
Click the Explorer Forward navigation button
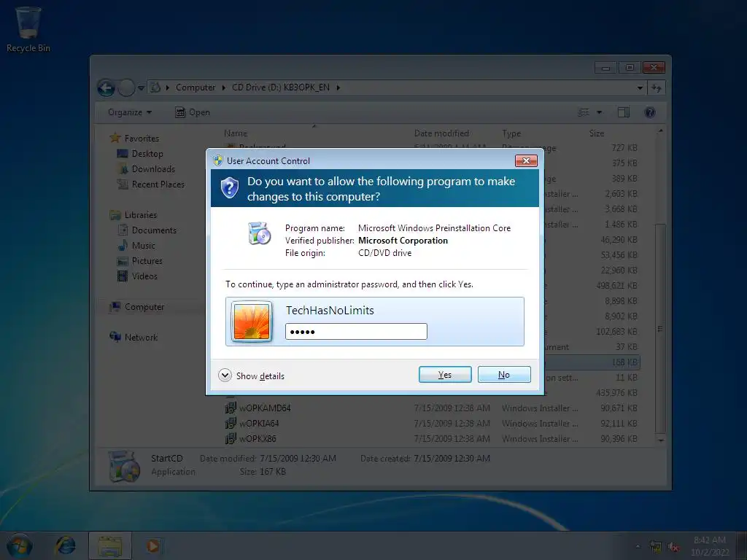126,87
